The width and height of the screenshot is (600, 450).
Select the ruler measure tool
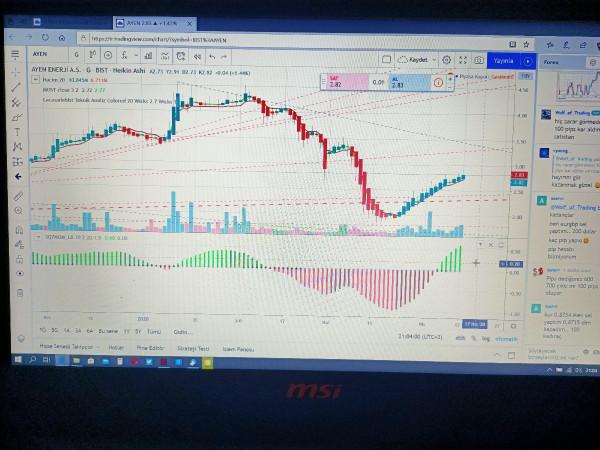[x=18, y=196]
